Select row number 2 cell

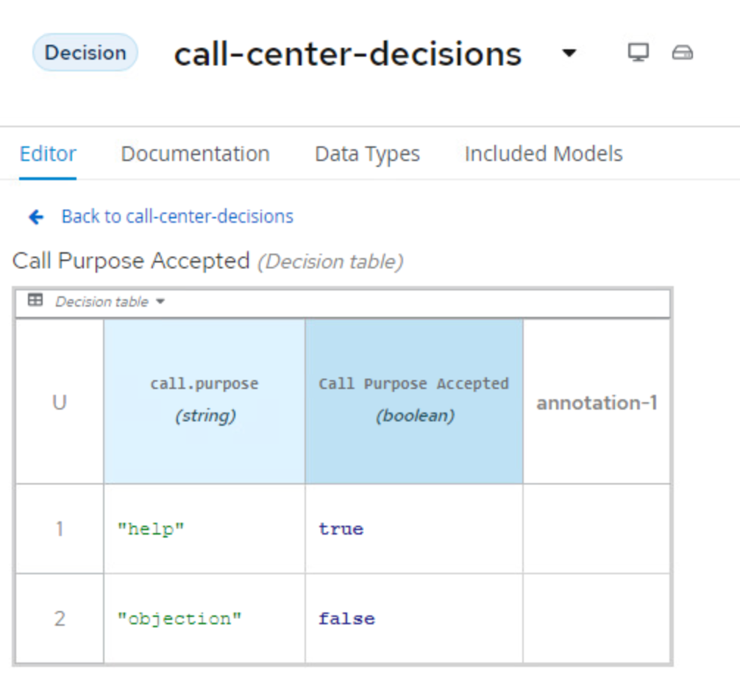[x=60, y=618]
